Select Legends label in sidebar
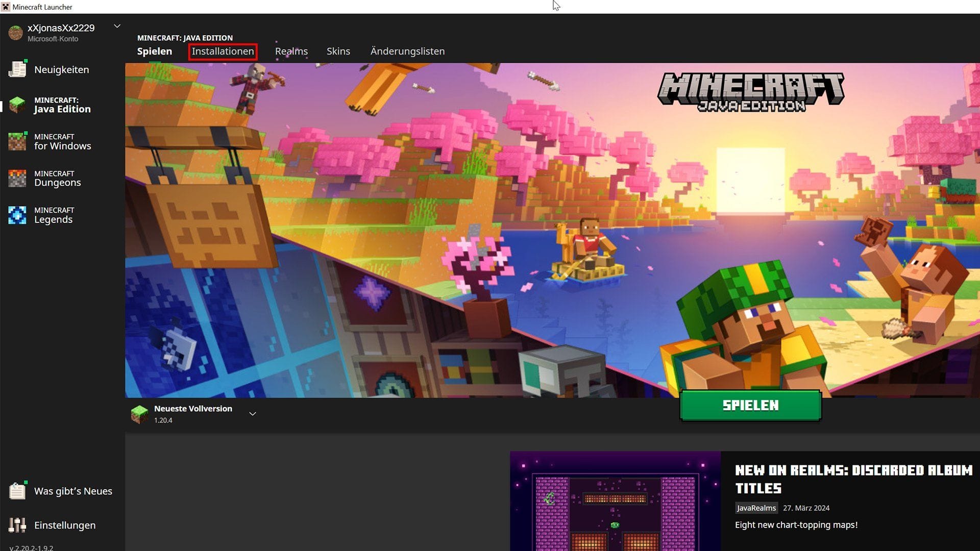Viewport: 980px width, 551px height. pyautogui.click(x=54, y=215)
